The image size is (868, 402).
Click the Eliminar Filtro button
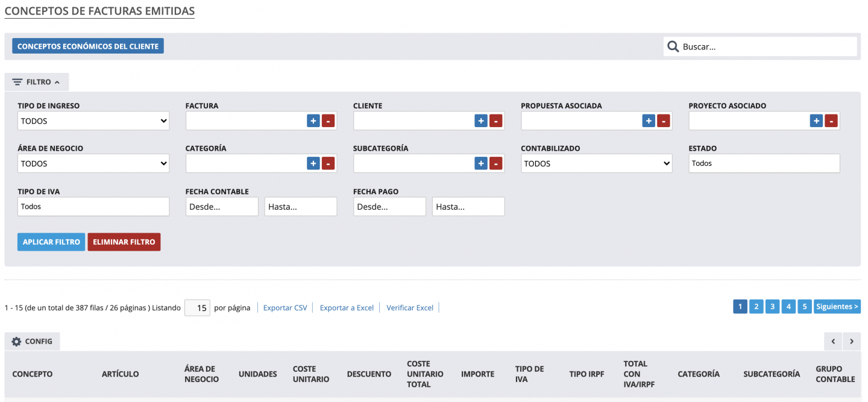[124, 242]
